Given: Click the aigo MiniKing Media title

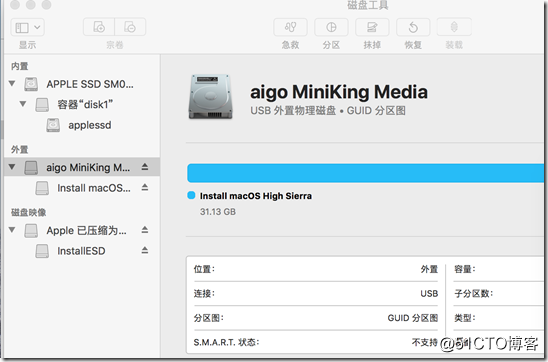Looking at the screenshot, I should pyautogui.click(x=339, y=92).
